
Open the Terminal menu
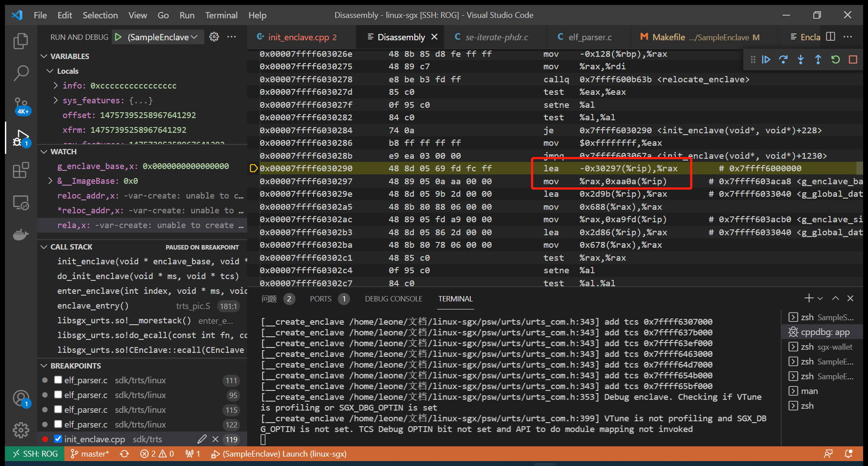[221, 15]
